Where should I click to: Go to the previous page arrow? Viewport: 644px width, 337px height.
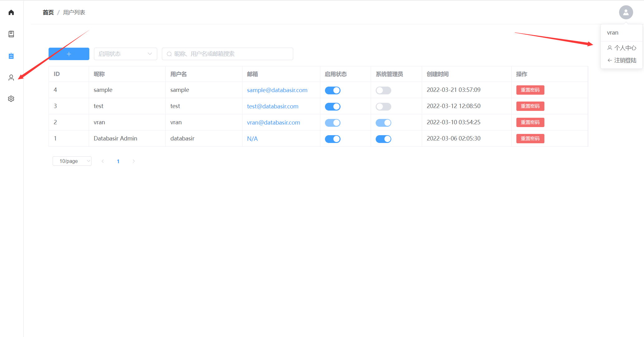[103, 161]
